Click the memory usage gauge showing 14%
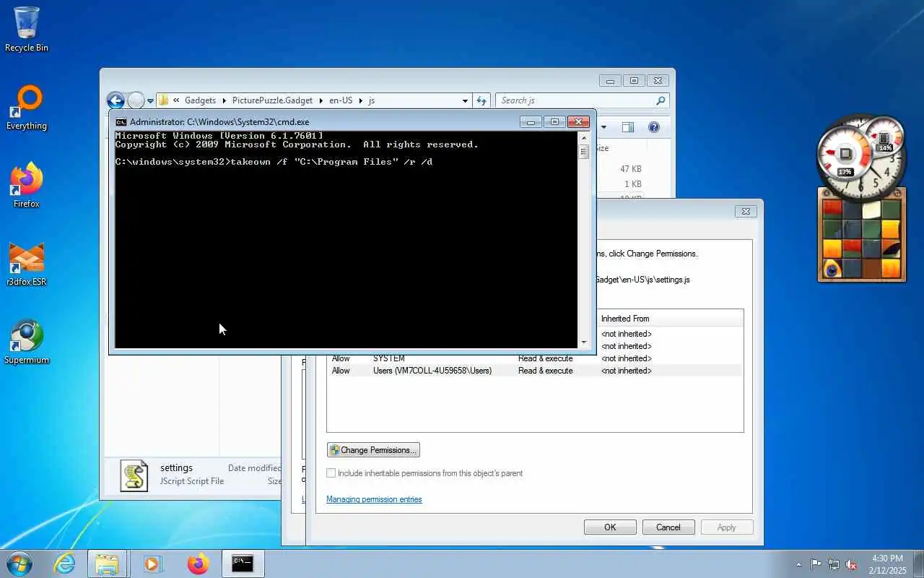This screenshot has width=924, height=578. coord(884,137)
